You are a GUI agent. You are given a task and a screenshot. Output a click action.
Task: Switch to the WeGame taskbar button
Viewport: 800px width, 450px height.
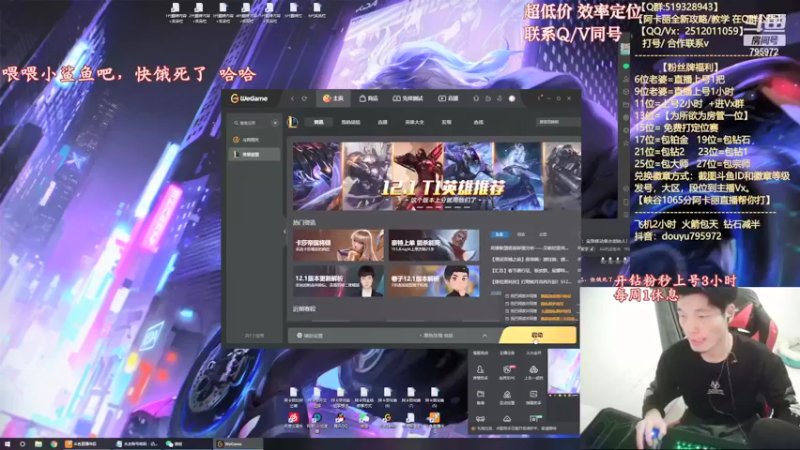click(x=238, y=444)
